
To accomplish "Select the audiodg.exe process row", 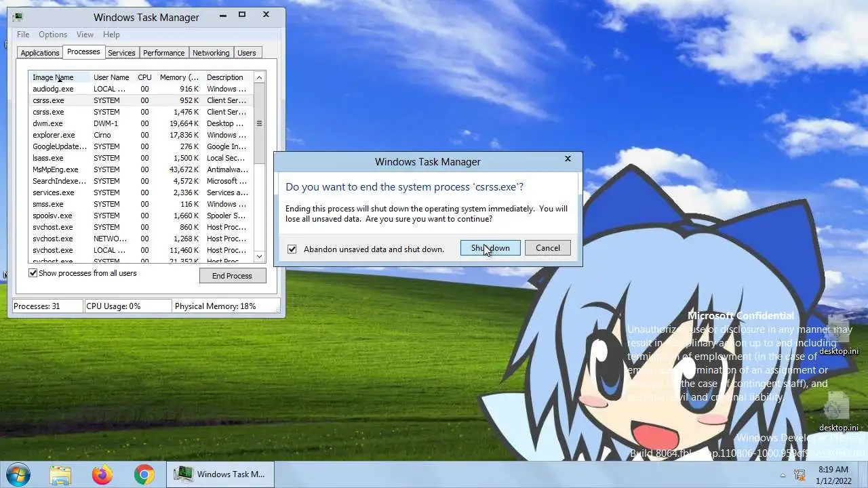I will click(140, 89).
